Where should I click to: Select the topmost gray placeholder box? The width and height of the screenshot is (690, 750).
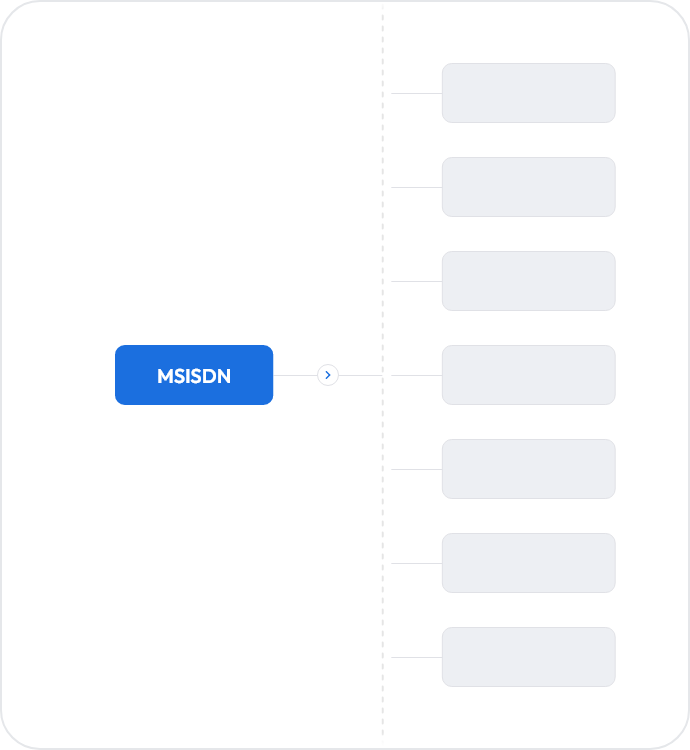coord(528,93)
